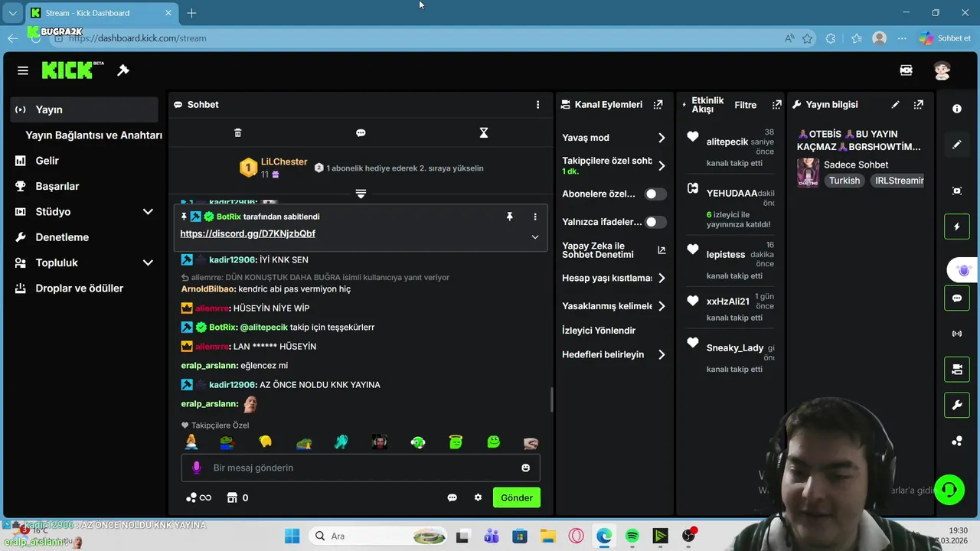Click the Turkish tag
Screen dimensions: 980x551
pyautogui.click(x=844, y=181)
